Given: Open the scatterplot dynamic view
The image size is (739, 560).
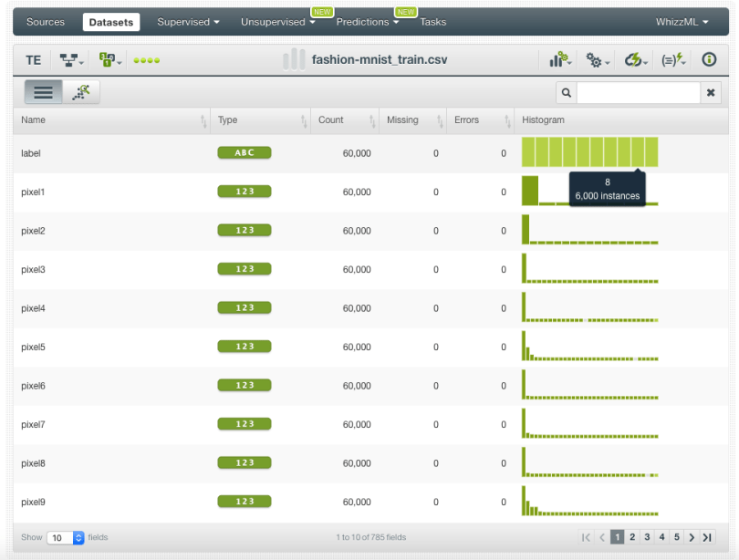Looking at the screenshot, I should [x=82, y=92].
